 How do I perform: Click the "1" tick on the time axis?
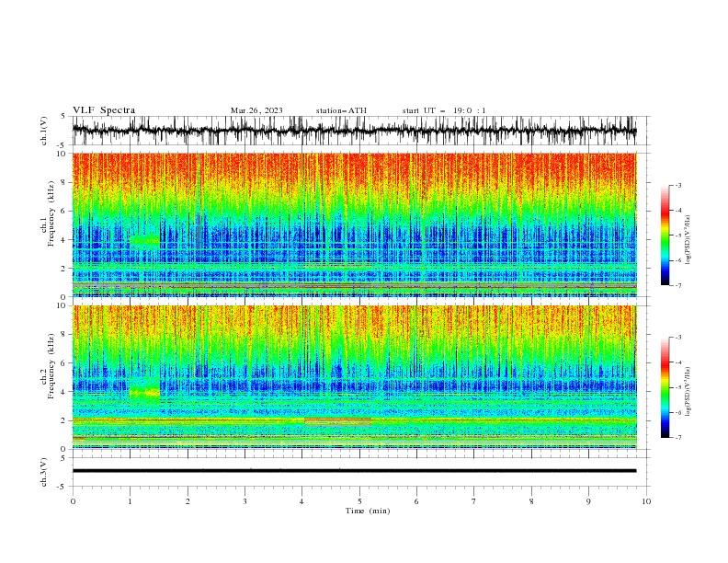(130, 501)
